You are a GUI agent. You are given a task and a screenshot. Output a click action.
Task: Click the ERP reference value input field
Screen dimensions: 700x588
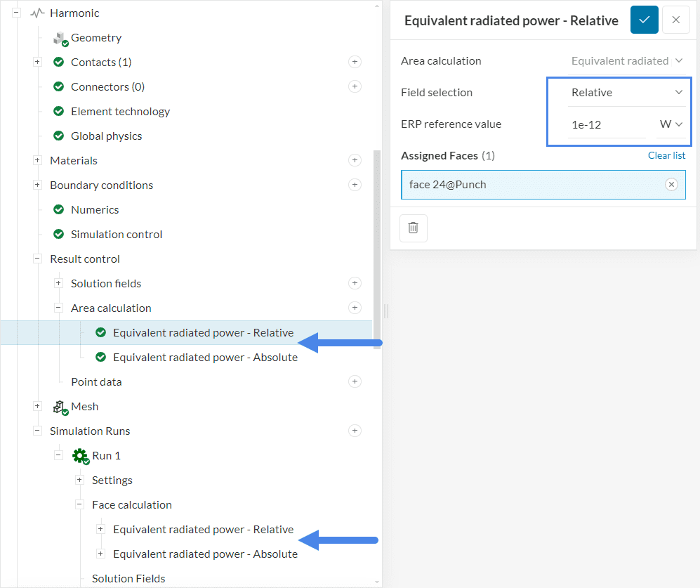605,124
